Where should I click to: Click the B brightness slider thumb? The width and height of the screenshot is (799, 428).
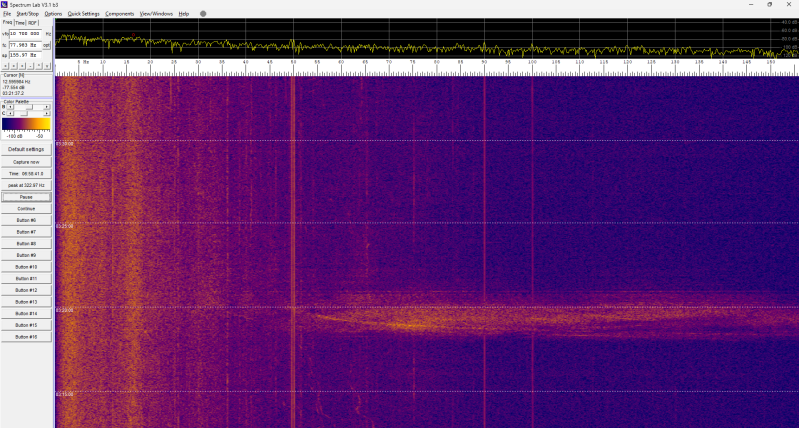tap(30, 107)
